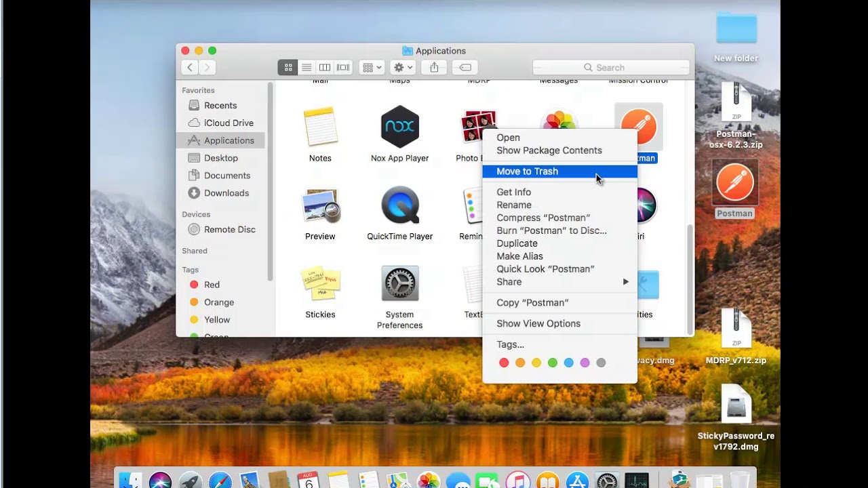Expand the Share submenu arrow
The width and height of the screenshot is (868, 488).
626,282
